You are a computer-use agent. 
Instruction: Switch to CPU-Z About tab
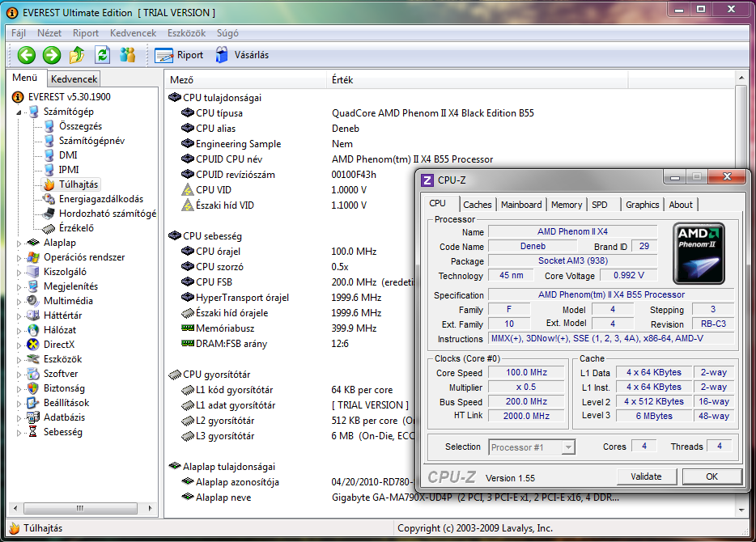[680, 205]
